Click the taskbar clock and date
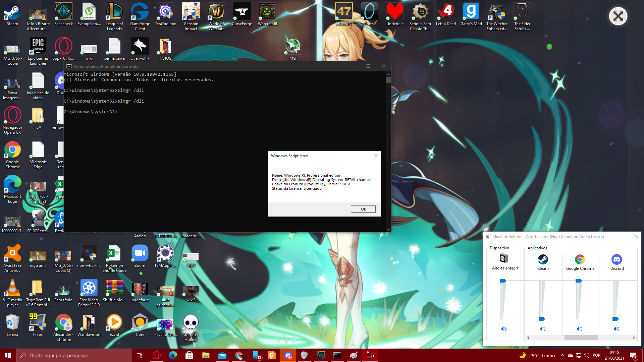The height and width of the screenshot is (362, 644). (614, 355)
